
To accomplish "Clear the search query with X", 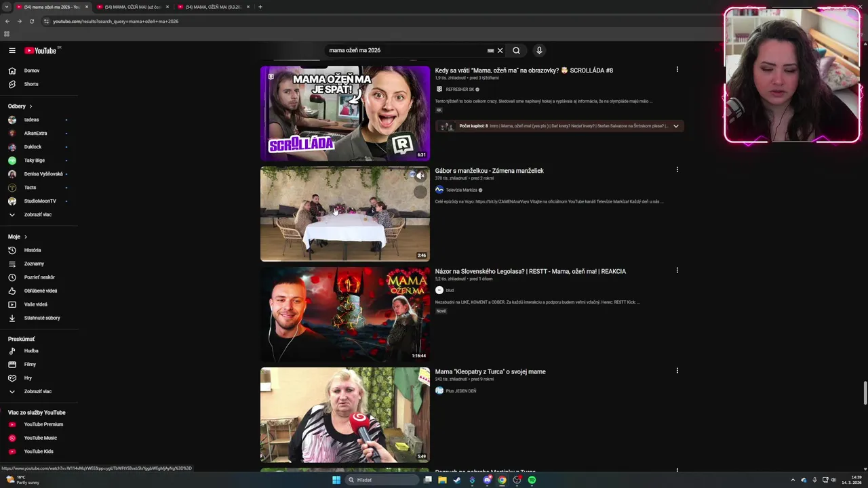I will (500, 50).
